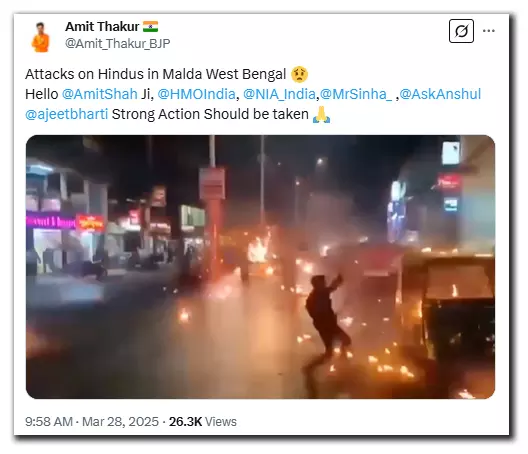Click the worried face emoji in the tweet

[x=299, y=74]
